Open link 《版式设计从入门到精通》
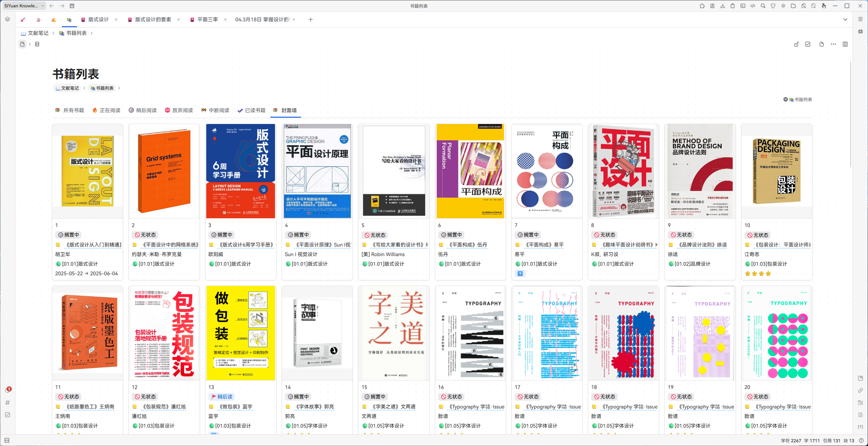868x446 pixels. 93,245
